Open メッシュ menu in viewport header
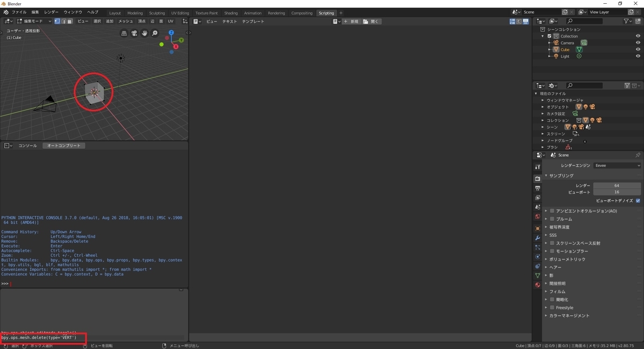The height and width of the screenshot is (349, 644). pos(126,21)
